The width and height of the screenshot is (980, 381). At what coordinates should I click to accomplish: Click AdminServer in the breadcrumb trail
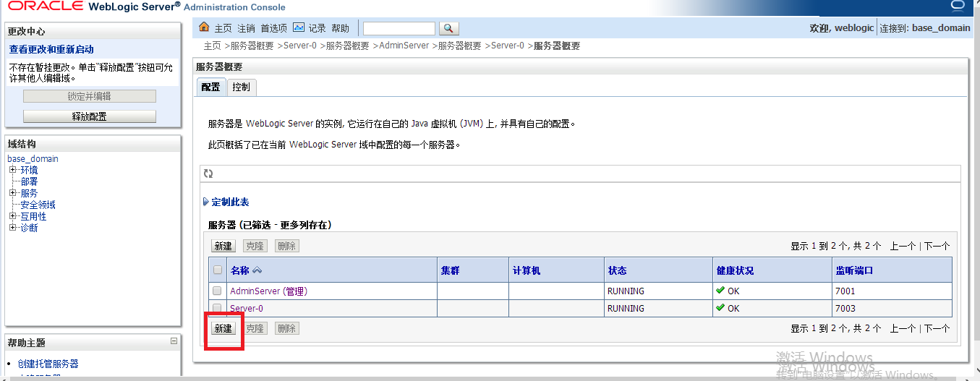pyautogui.click(x=404, y=46)
